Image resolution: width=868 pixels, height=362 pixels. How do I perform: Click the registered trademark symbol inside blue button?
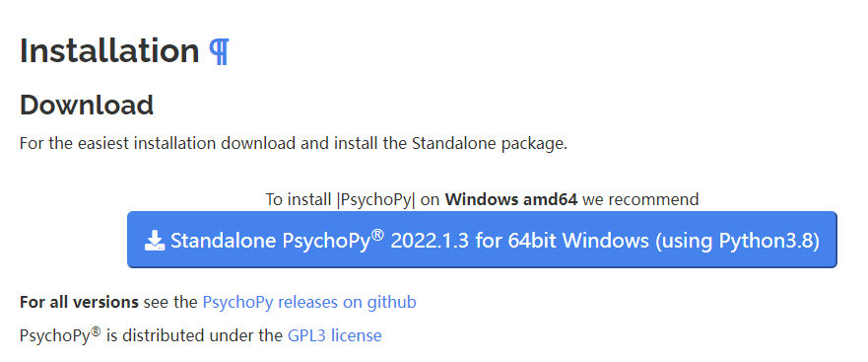click(x=377, y=235)
